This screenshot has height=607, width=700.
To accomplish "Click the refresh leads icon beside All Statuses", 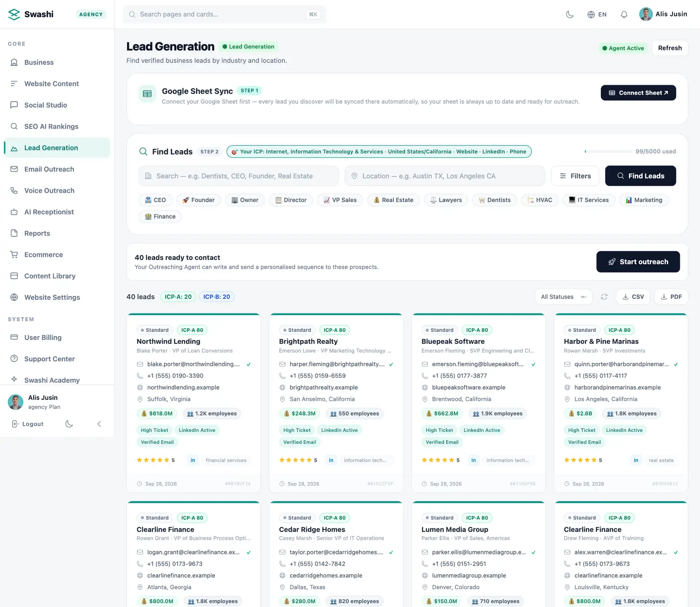I will pos(604,297).
